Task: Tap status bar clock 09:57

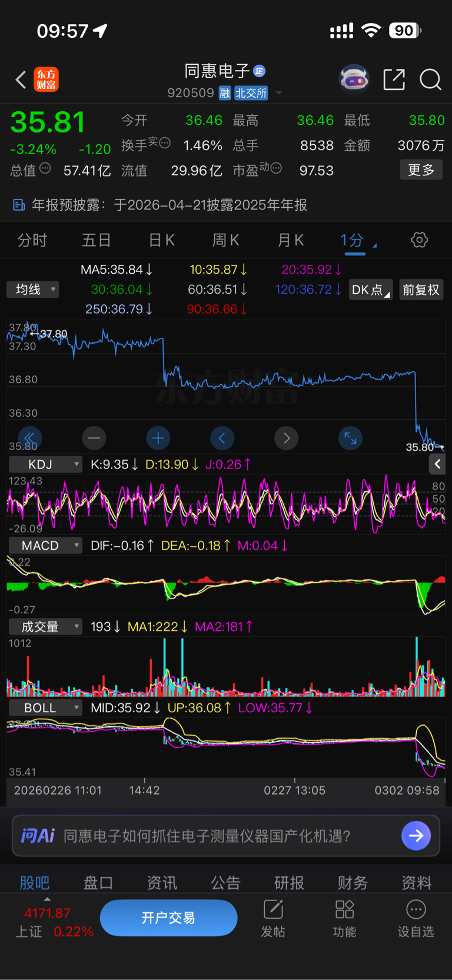Action: point(62,31)
